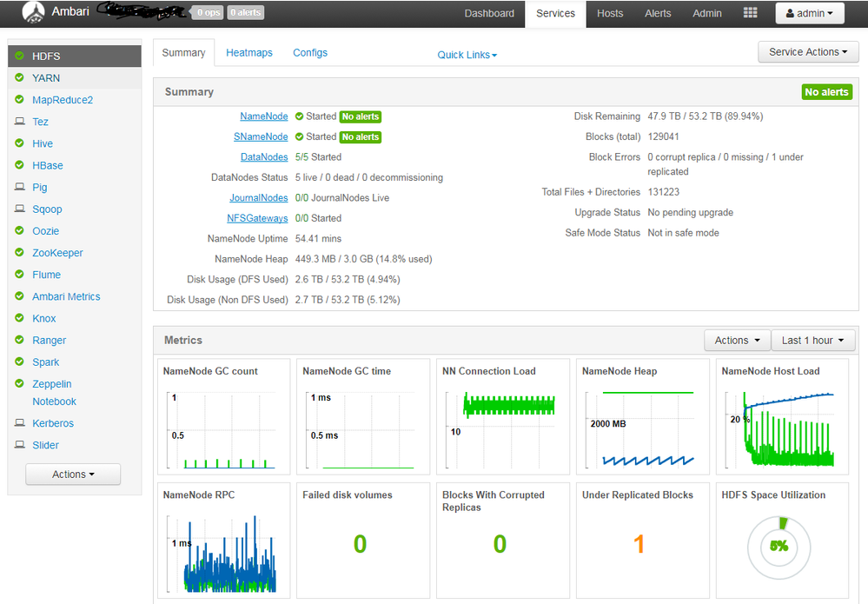Open the grid views icon in navbar
This screenshot has width=868, height=604.
pyautogui.click(x=750, y=13)
